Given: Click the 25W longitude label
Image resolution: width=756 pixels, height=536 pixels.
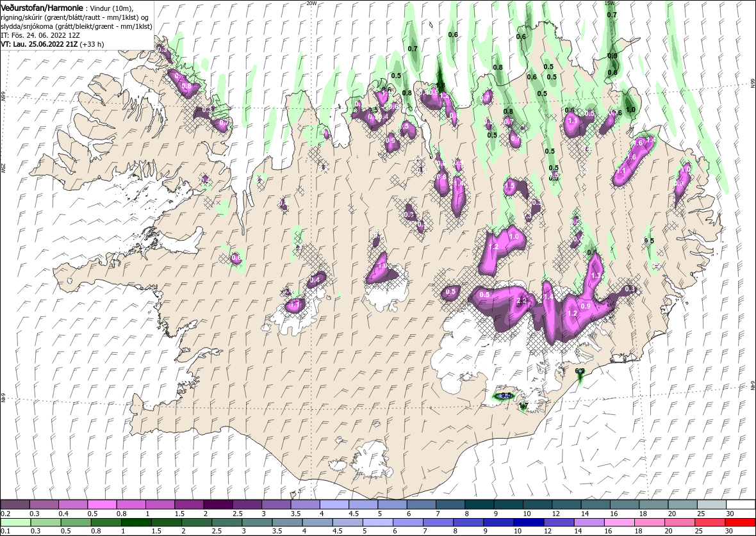Looking at the screenshot, I should click(x=3, y=167).
